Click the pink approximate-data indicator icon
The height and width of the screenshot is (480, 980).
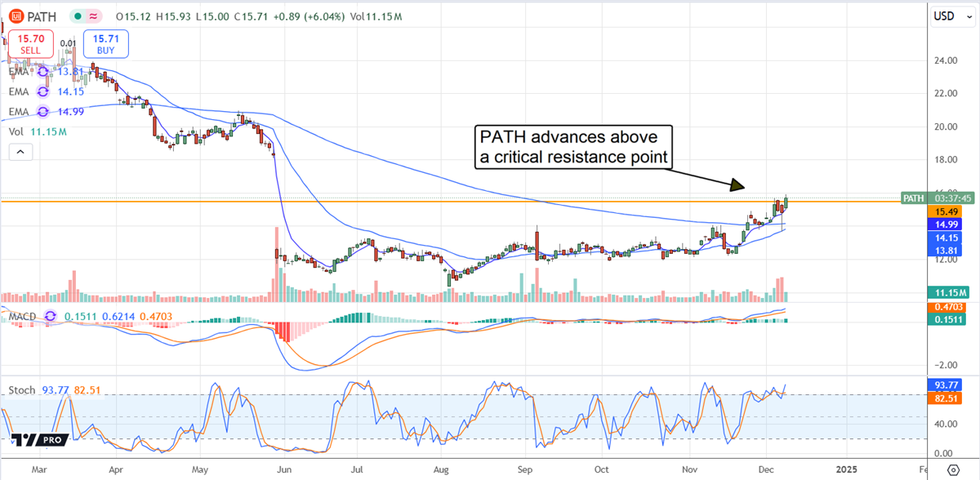pyautogui.click(x=94, y=16)
